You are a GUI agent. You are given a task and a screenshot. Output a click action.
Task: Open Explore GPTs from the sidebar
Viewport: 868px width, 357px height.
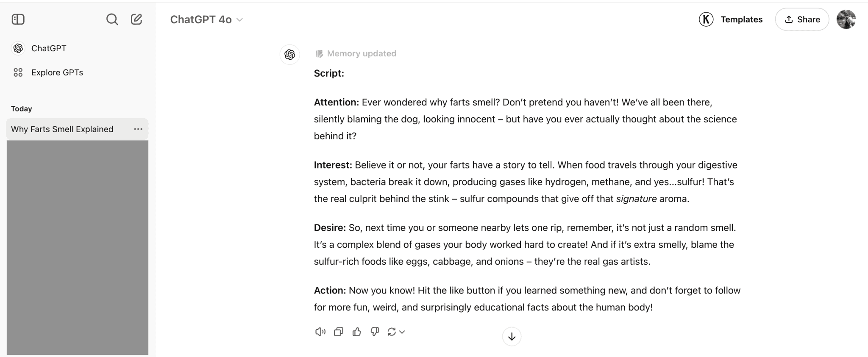pyautogui.click(x=57, y=72)
